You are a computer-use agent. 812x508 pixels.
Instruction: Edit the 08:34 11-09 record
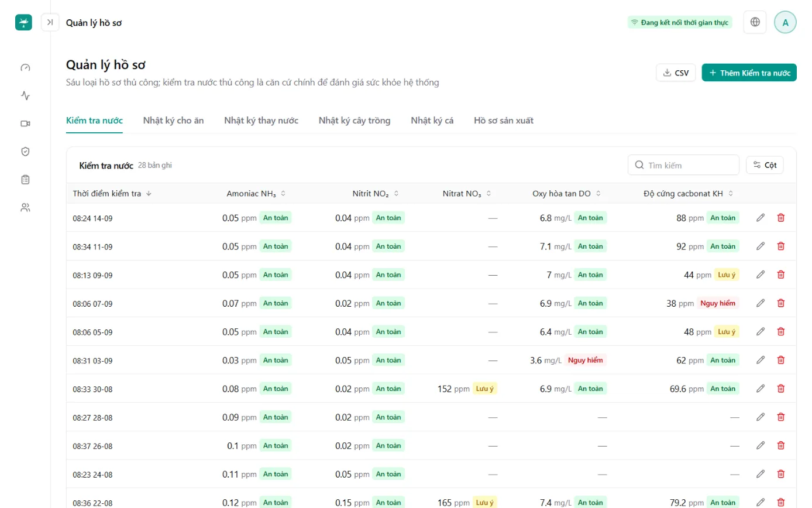click(x=761, y=246)
